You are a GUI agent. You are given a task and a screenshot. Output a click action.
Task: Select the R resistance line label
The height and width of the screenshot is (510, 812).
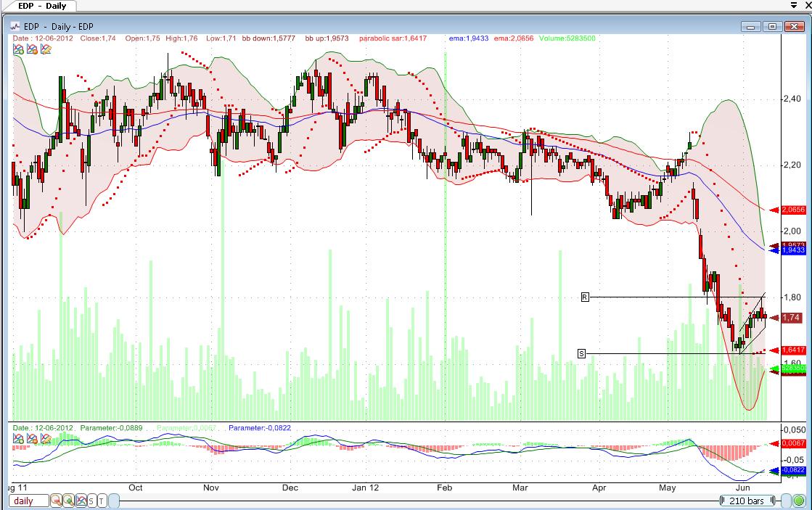(585, 297)
